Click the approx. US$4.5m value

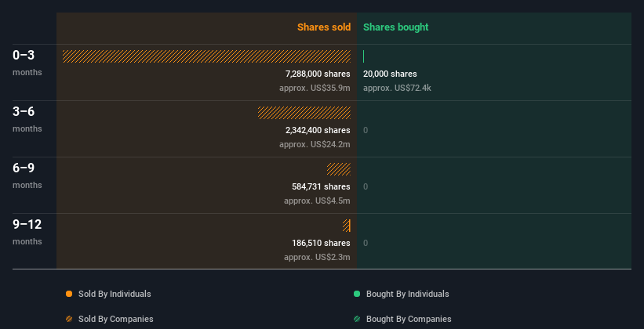tap(317, 201)
